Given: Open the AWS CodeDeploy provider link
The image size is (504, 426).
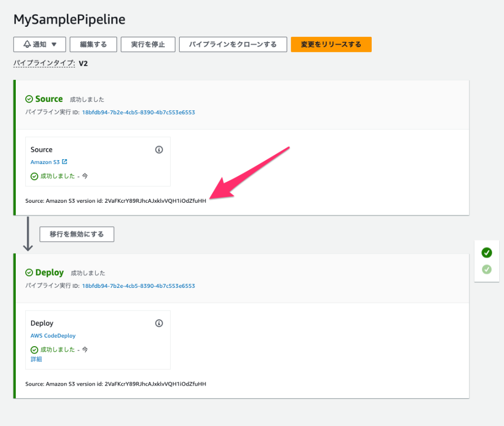Looking at the screenshot, I should (53, 336).
